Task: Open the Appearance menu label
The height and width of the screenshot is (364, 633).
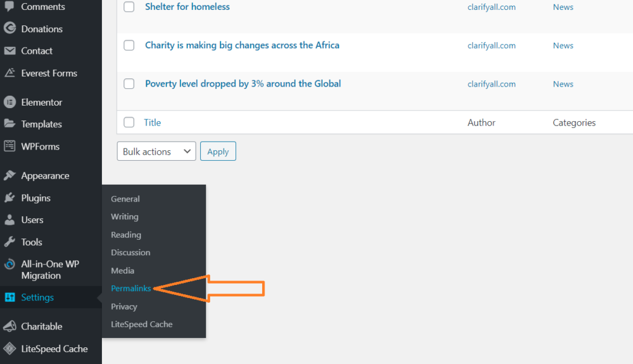Action: pyautogui.click(x=45, y=176)
